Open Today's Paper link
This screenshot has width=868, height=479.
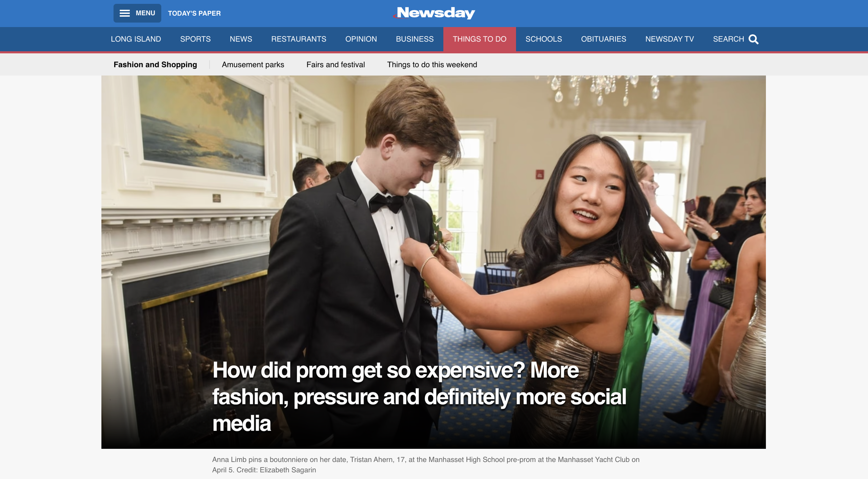pos(194,13)
